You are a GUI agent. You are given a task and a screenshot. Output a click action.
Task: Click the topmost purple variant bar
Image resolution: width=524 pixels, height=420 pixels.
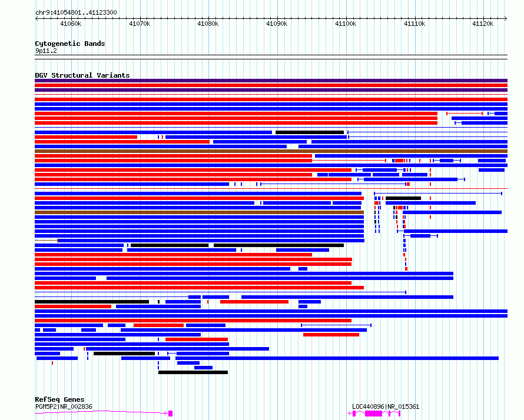pyautogui.click(x=271, y=81)
